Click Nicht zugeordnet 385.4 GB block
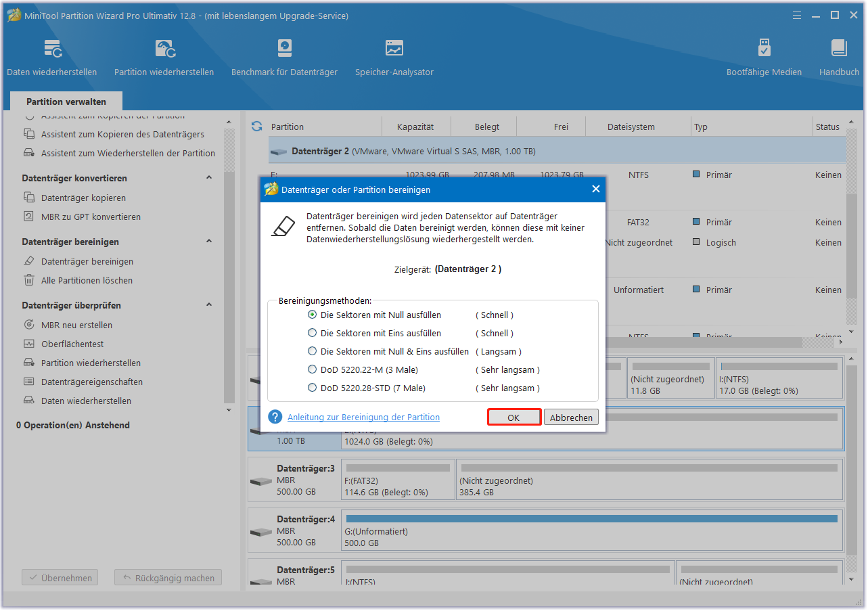868x611 pixels. tap(649, 479)
